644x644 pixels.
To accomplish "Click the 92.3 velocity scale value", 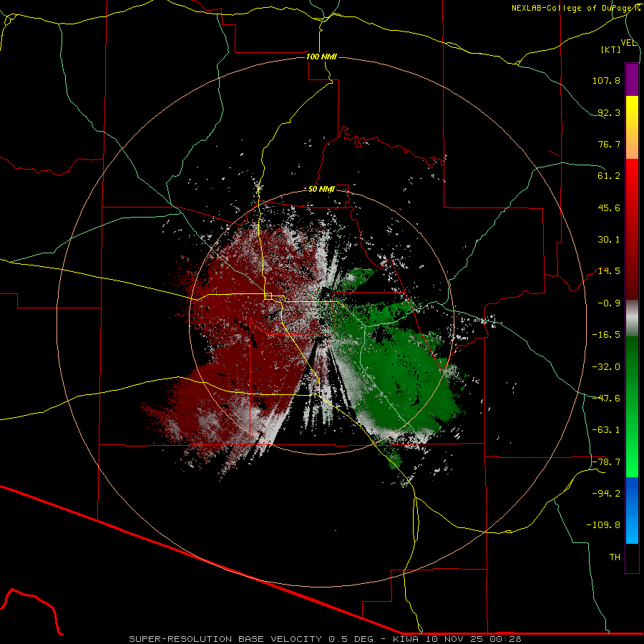I will coord(609,112).
